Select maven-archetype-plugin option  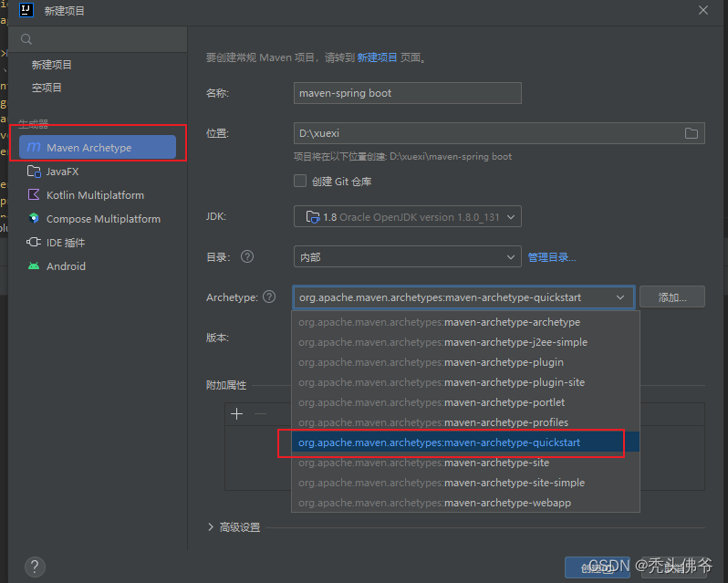pyautogui.click(x=465, y=362)
